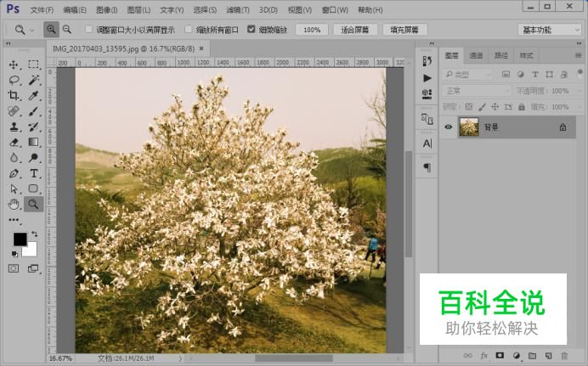Enable 缩放所有窗口 checkbox
The width and height of the screenshot is (588, 366).
click(189, 29)
